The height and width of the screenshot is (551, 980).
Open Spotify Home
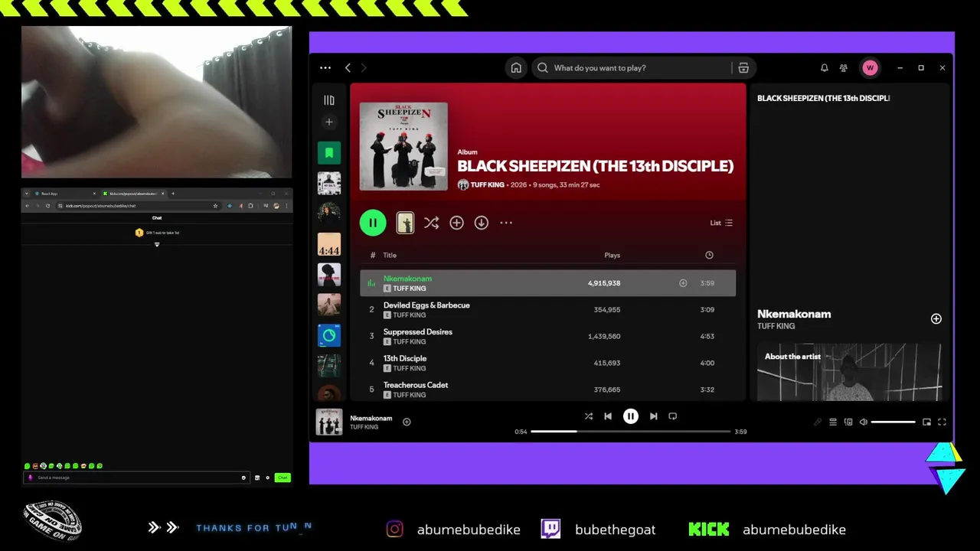pyautogui.click(x=516, y=68)
